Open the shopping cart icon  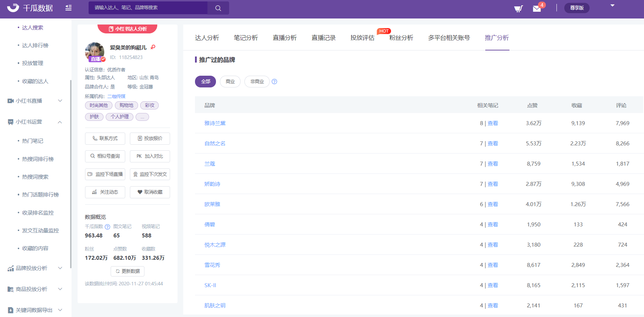[x=518, y=9]
